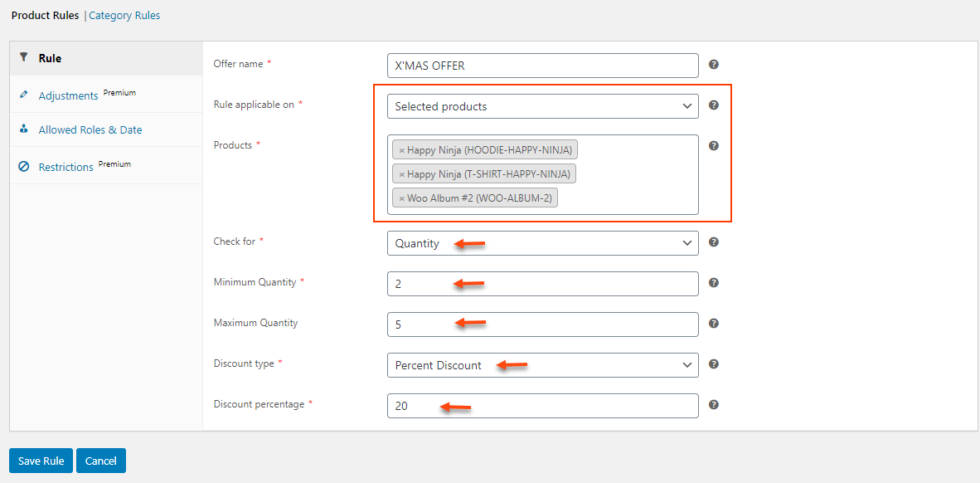Open Allowed Roles & Date section
Viewport: 980px width, 483px height.
90,130
